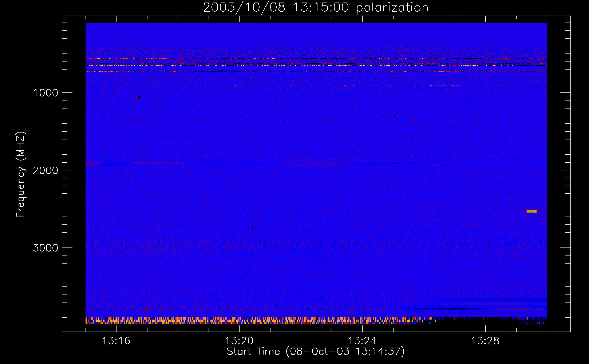
Task: Click the "Frequency (MHZ)" axis label
Action: (x=21, y=175)
